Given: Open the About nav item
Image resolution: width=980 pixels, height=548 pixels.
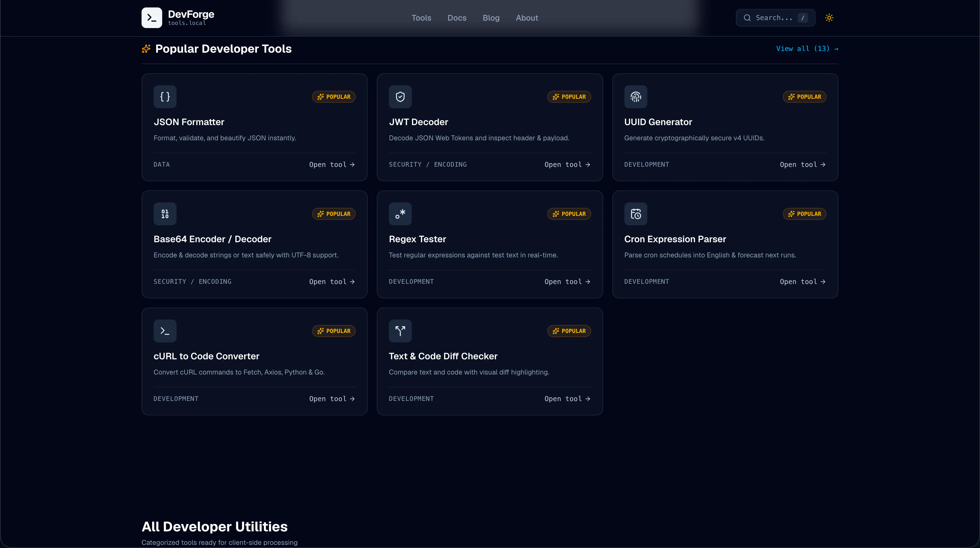Looking at the screenshot, I should coord(526,18).
